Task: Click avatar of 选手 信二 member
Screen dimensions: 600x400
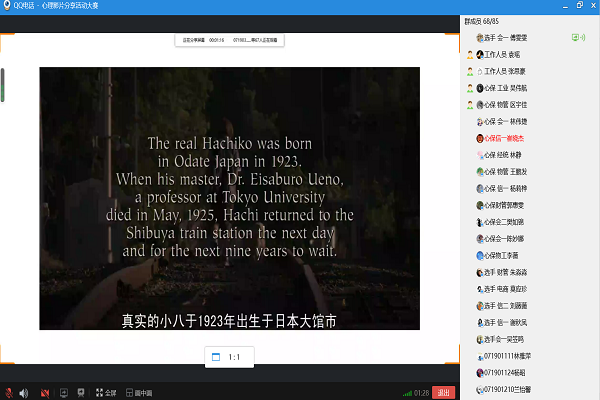Action: (x=480, y=306)
